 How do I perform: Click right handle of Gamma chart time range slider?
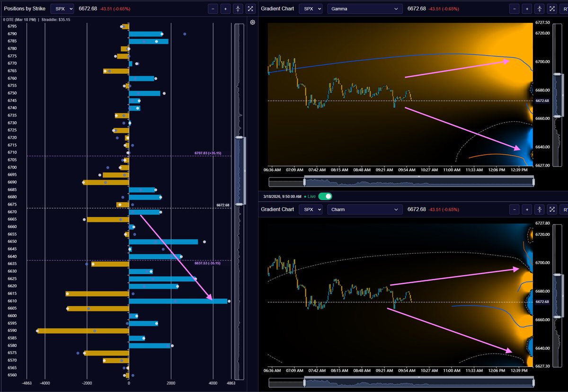(533, 181)
